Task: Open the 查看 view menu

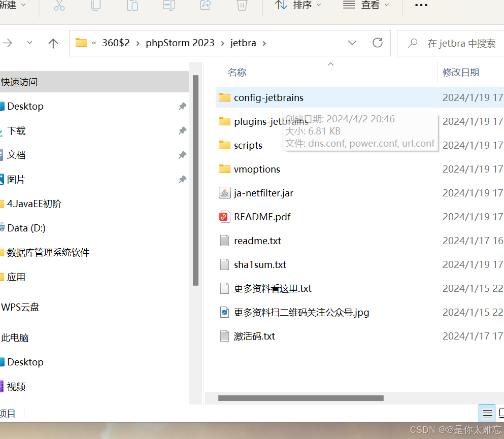Action: [x=366, y=5]
